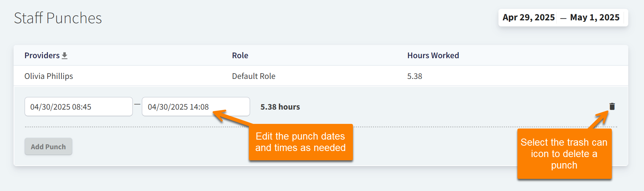Open the Apr 29, 2025 start date picker
The width and height of the screenshot is (644, 191).
pyautogui.click(x=528, y=17)
